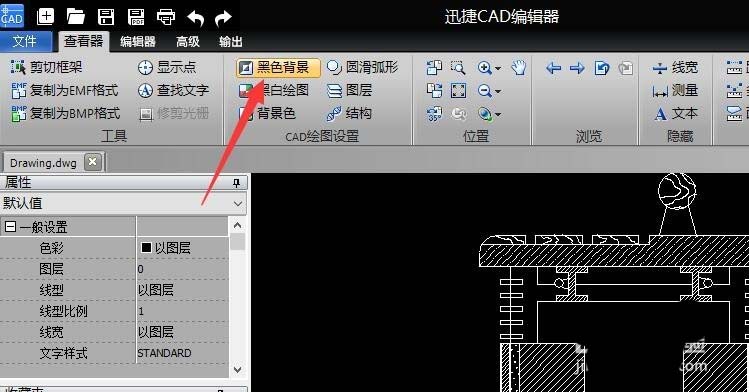Open a file with folder icon
This screenshot has height=392, width=749.
point(75,17)
